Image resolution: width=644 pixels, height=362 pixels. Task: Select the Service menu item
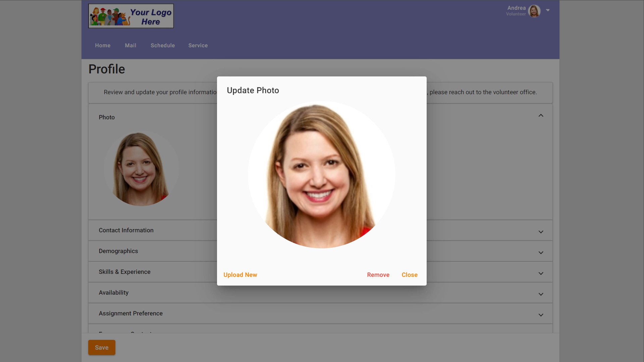198,46
